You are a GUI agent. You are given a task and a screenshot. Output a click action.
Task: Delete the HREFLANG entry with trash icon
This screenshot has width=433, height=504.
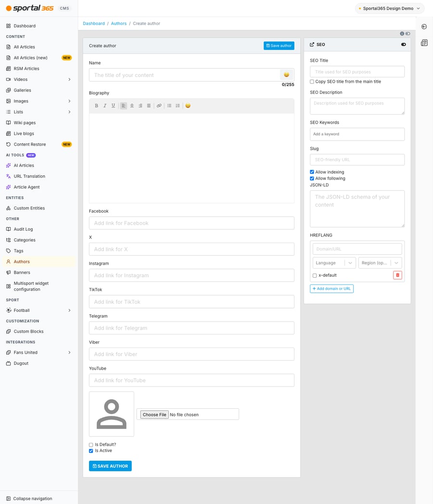(x=397, y=275)
